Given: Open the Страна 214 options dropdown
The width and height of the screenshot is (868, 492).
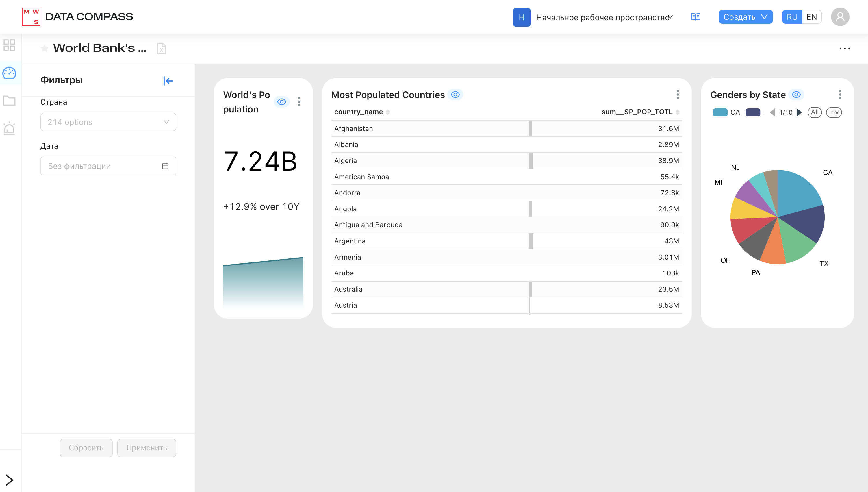Looking at the screenshot, I should point(108,122).
